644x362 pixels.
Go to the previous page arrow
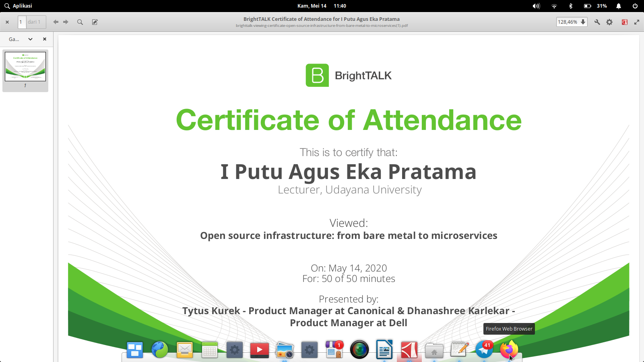[x=56, y=22]
